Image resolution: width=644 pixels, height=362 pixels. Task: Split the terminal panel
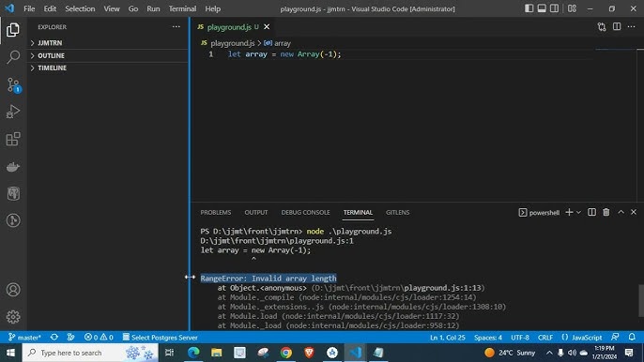click(x=591, y=212)
